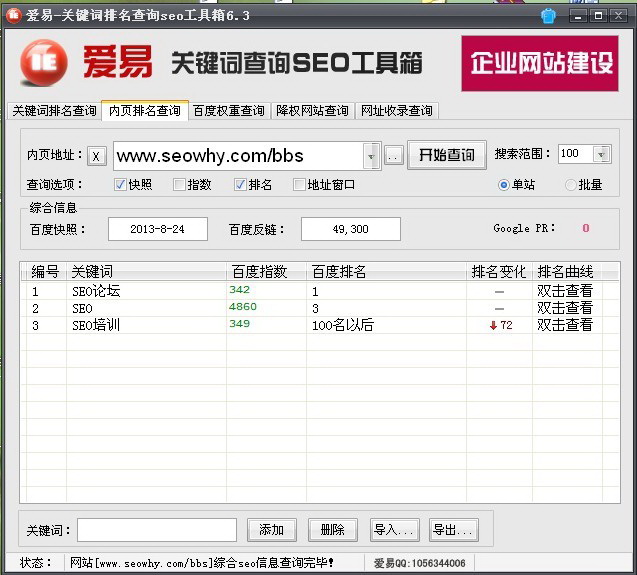Click the 排名曲线 column header
Screen dimensions: 637x575
(x=568, y=271)
